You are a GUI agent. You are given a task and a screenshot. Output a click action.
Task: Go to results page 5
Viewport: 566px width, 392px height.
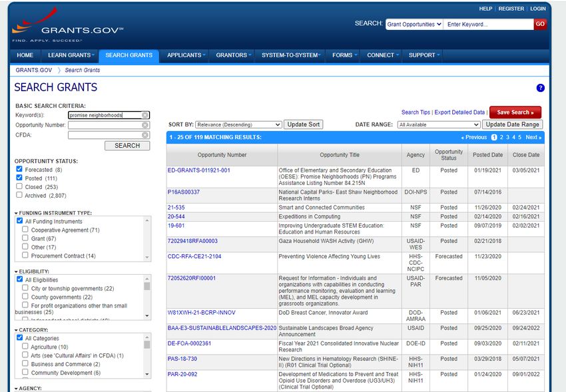coord(520,137)
